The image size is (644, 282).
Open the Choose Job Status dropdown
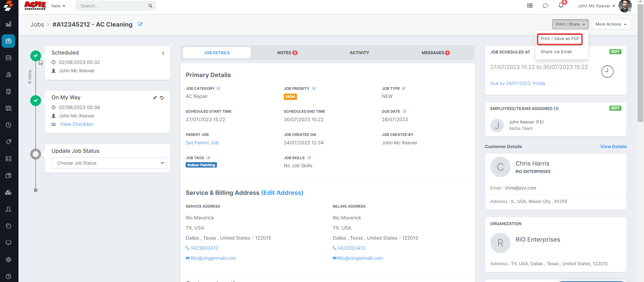tap(109, 163)
